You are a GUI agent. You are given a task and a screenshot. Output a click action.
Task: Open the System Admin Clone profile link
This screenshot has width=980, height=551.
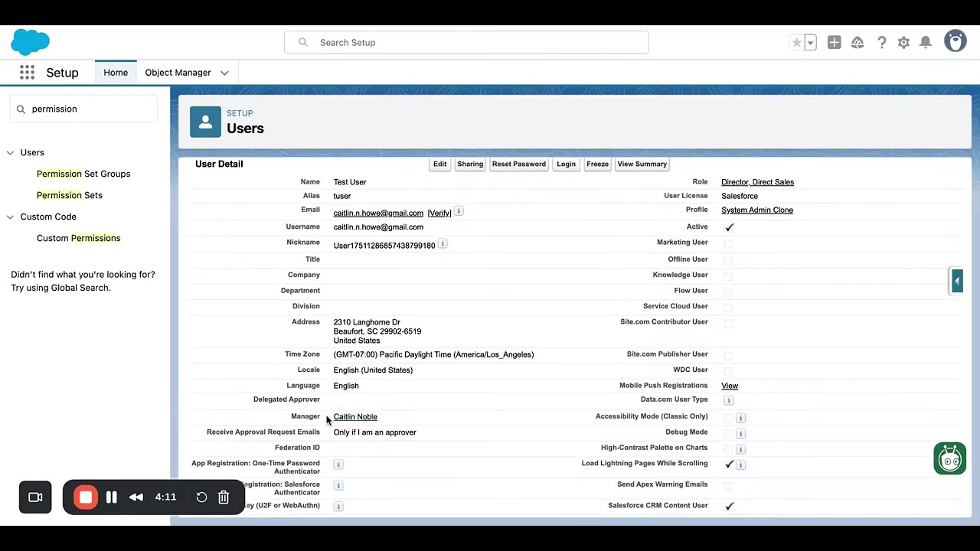pyautogui.click(x=757, y=210)
